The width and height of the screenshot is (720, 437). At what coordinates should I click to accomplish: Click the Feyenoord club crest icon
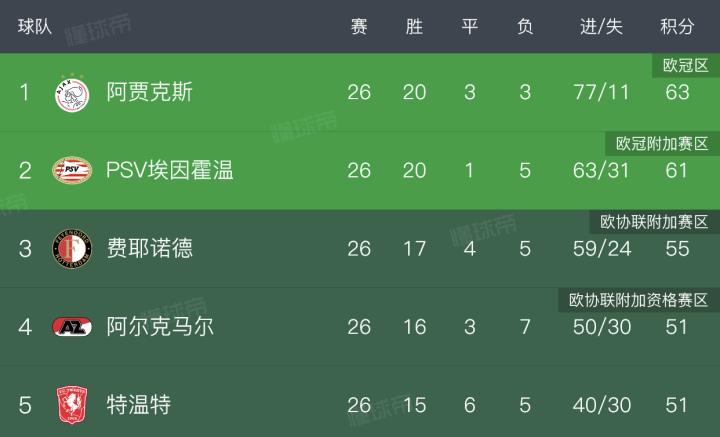(72, 248)
